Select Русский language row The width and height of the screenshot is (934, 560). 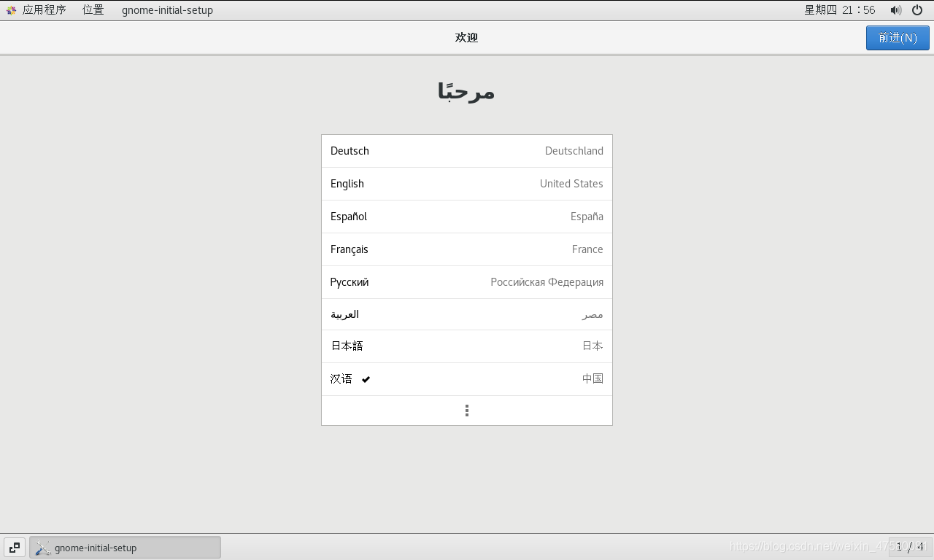click(467, 282)
